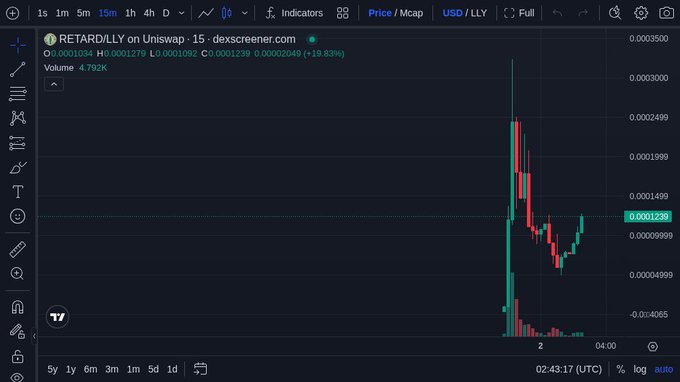Activate the zoom in tool
Screen dimensions: 680x382
18,274
